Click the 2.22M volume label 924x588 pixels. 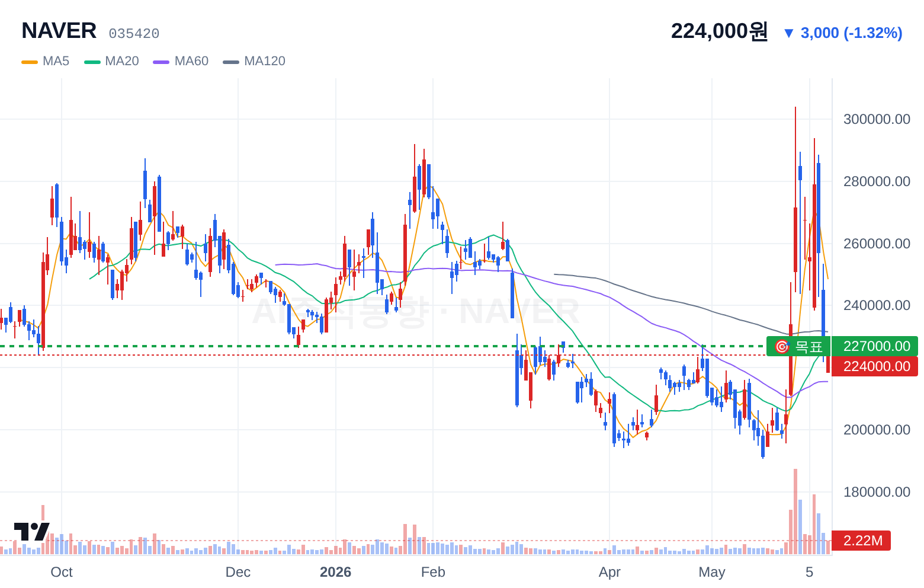click(x=861, y=541)
